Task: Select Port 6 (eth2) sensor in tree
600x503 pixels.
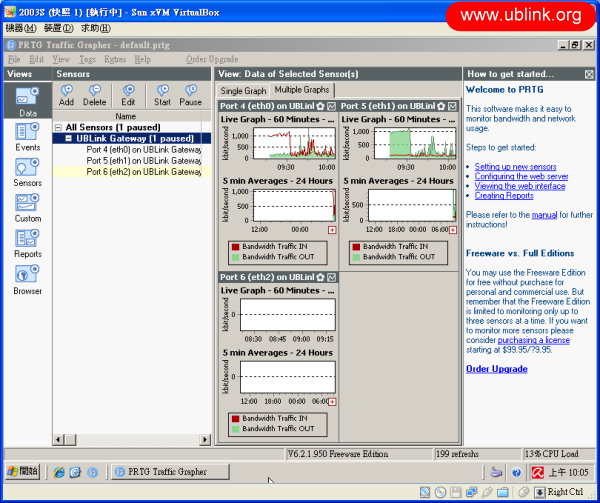Action: (143, 172)
